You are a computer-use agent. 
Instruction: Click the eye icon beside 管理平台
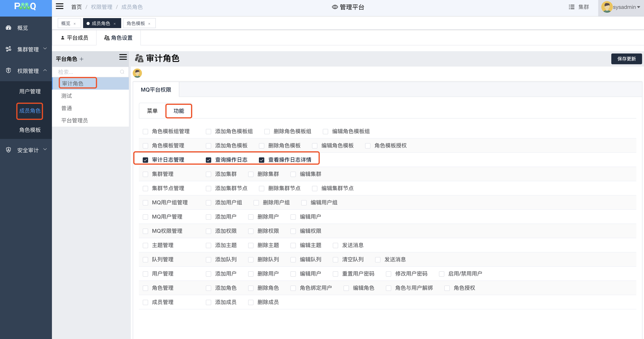point(335,7)
